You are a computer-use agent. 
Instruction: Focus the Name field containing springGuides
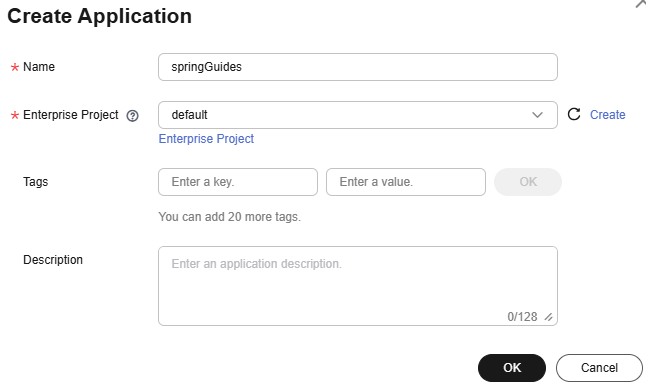pyautogui.click(x=358, y=67)
